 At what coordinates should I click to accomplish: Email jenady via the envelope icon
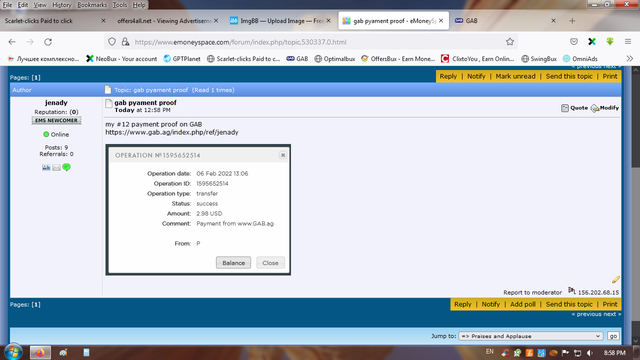coord(56,167)
